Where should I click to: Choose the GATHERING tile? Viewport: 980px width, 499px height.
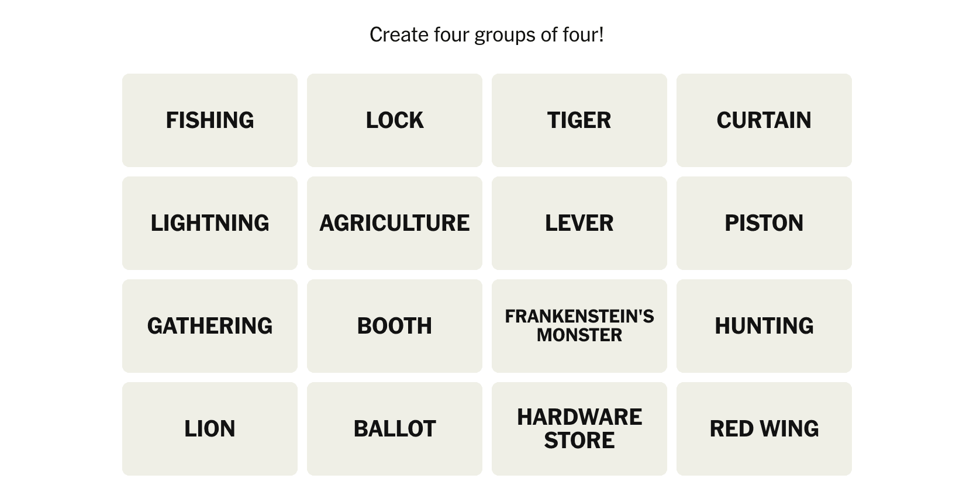(x=209, y=326)
